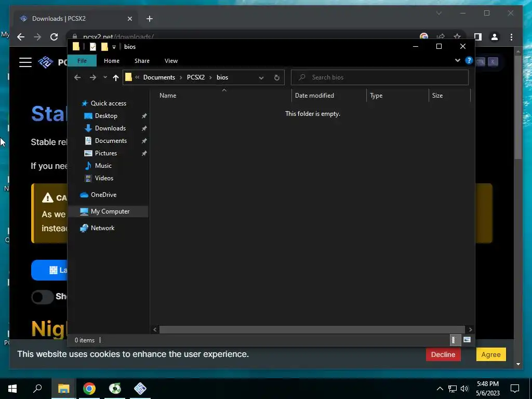Close the Downloads | PCSX2 tab
Image resolution: width=532 pixels, height=399 pixels.
(129, 19)
